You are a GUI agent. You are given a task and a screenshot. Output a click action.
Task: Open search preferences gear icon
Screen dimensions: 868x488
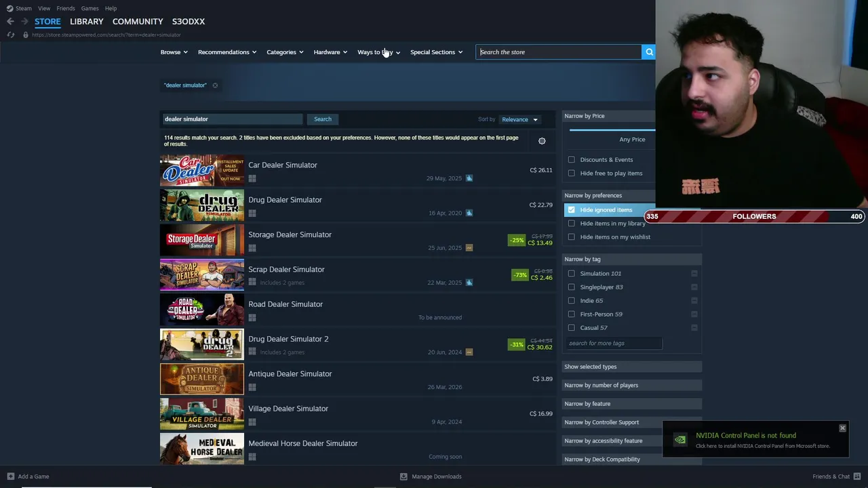[542, 141]
